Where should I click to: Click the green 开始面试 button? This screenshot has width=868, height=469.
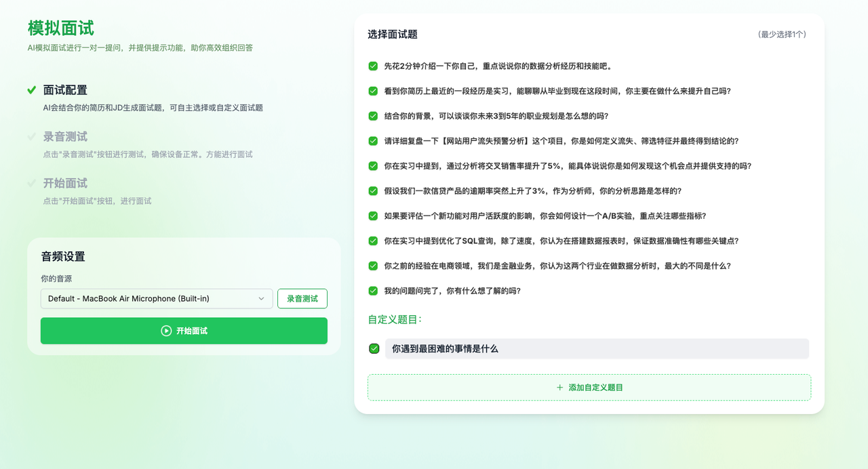[x=184, y=331]
